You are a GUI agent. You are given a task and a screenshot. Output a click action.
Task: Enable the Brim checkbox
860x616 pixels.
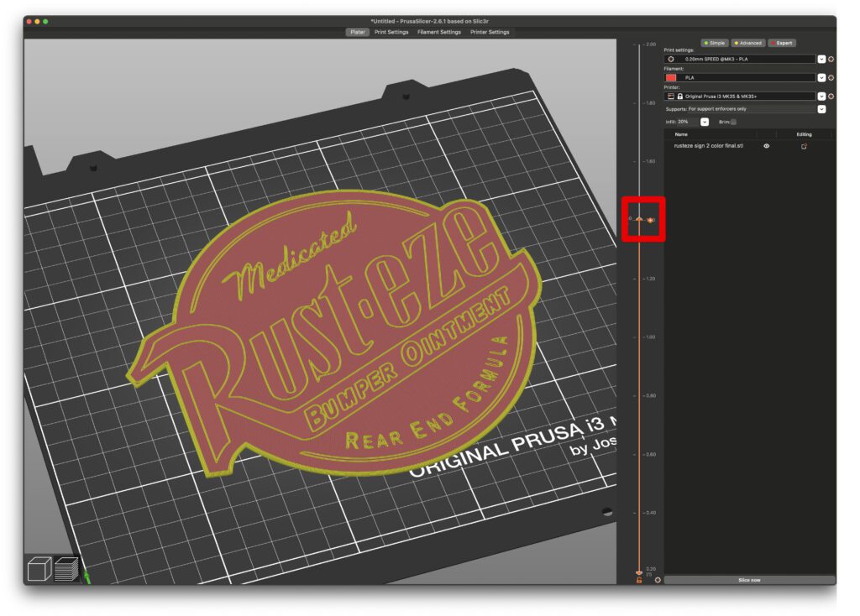(x=733, y=122)
